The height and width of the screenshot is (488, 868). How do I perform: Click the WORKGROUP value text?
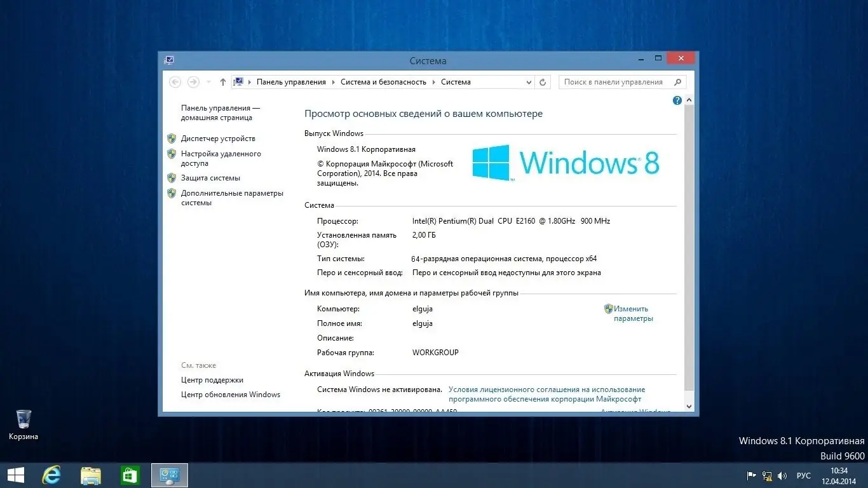[435, 353]
